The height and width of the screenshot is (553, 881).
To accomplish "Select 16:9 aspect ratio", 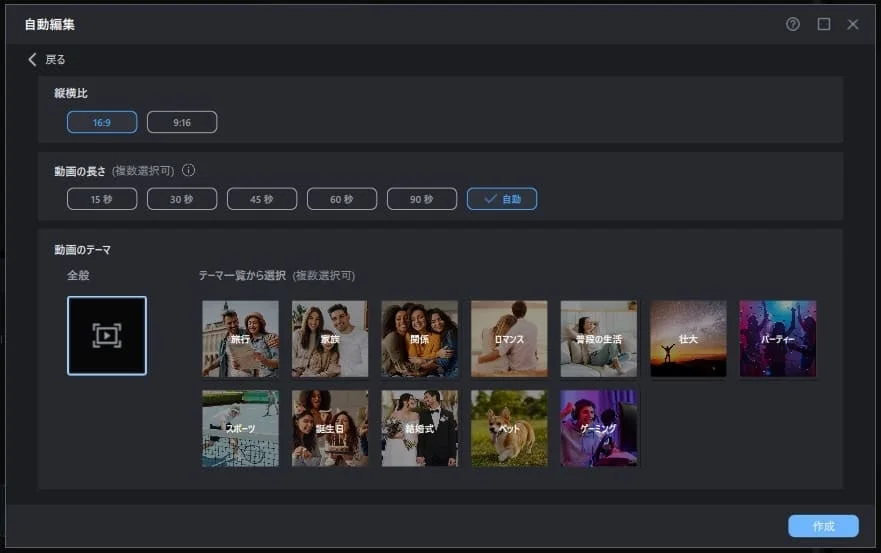I will (102, 122).
